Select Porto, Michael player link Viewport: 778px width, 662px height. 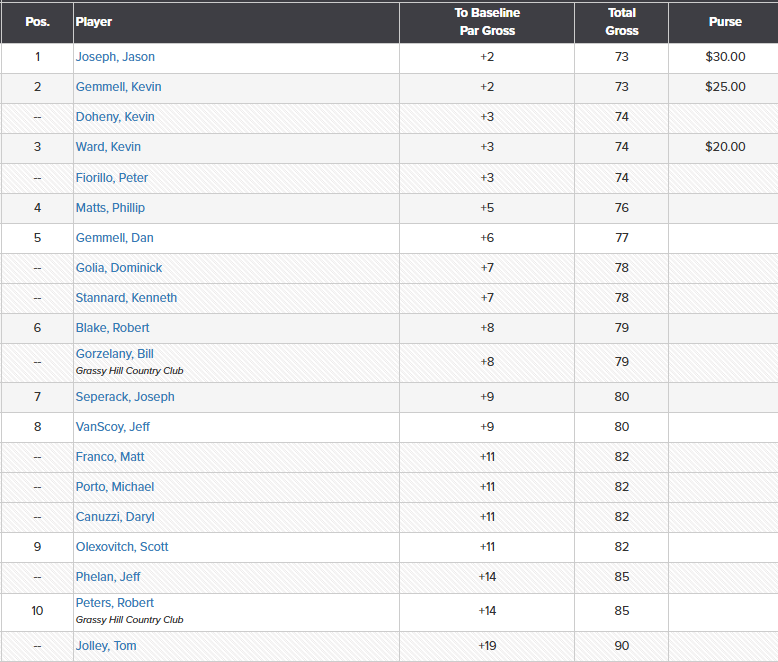(x=115, y=487)
